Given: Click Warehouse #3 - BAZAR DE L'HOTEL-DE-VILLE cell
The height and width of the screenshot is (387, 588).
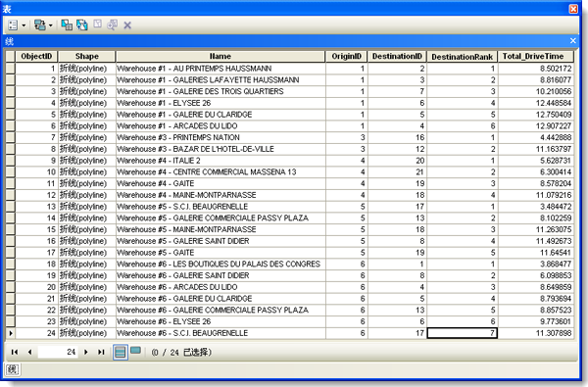Looking at the screenshot, I should pos(220,149).
